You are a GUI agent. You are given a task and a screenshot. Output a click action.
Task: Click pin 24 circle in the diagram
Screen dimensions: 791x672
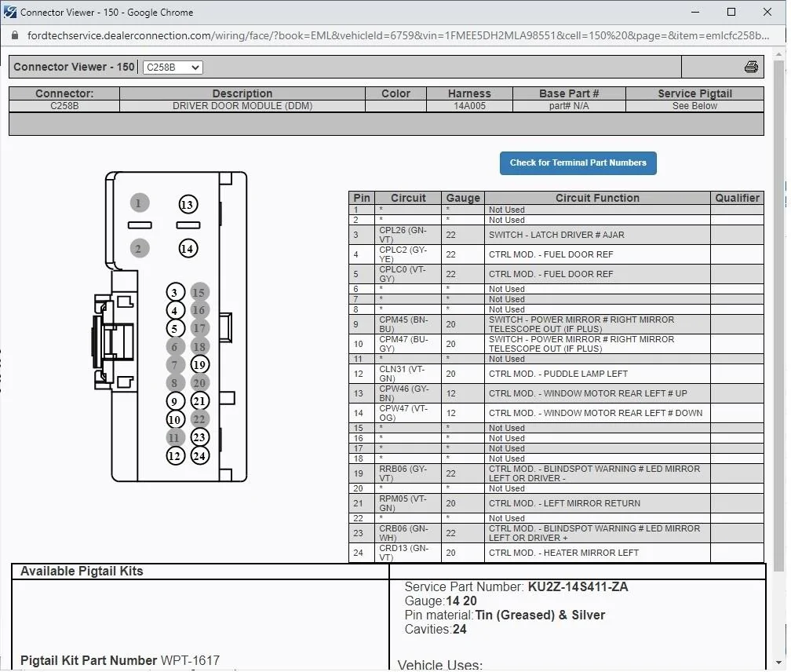click(x=200, y=456)
